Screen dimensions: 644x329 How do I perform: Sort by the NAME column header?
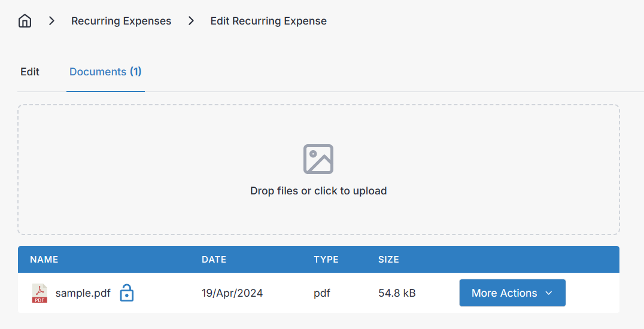44,260
